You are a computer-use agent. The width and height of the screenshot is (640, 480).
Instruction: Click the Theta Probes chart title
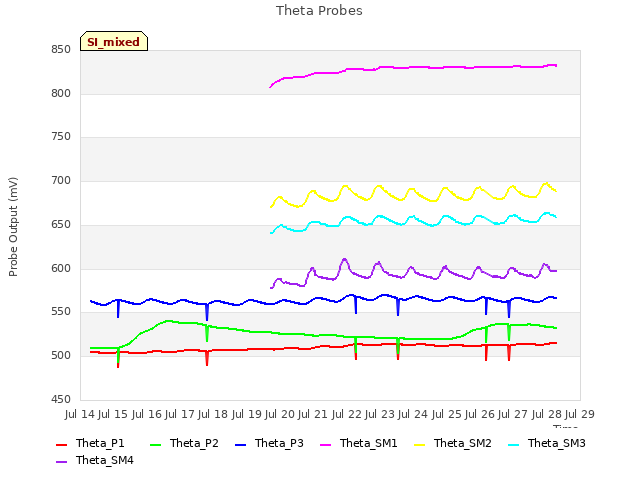point(319,10)
